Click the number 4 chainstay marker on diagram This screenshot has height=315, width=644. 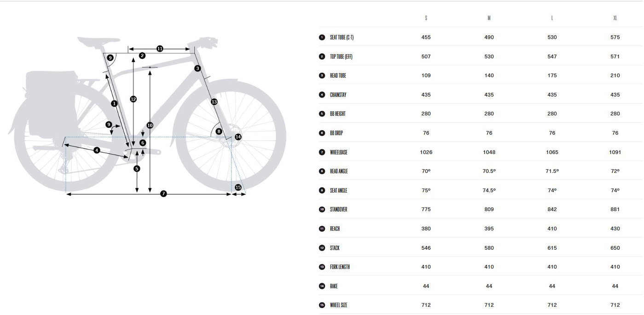[x=97, y=150]
